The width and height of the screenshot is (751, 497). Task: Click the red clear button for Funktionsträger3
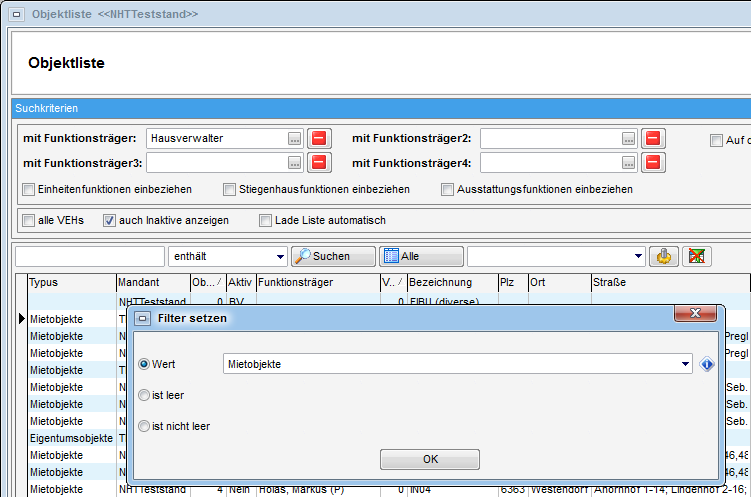(x=319, y=162)
